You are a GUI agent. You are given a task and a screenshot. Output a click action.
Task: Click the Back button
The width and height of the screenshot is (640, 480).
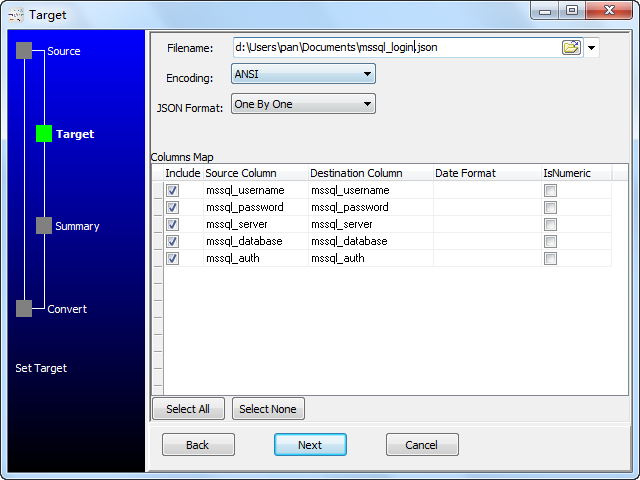[198, 445]
